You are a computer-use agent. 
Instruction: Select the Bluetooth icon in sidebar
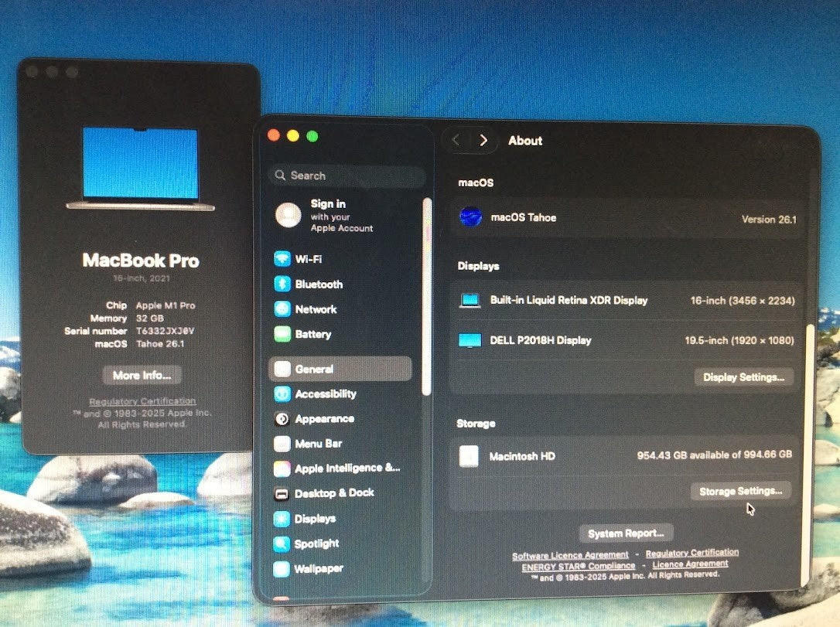point(282,284)
